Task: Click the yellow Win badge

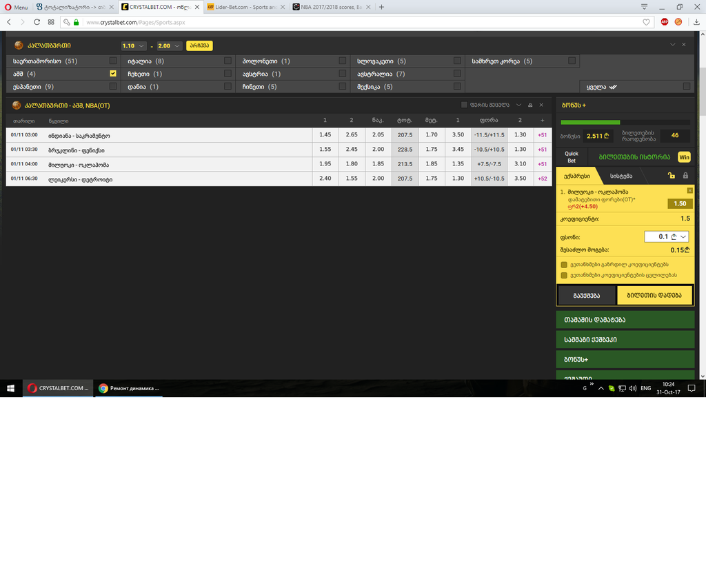Action: pos(684,157)
